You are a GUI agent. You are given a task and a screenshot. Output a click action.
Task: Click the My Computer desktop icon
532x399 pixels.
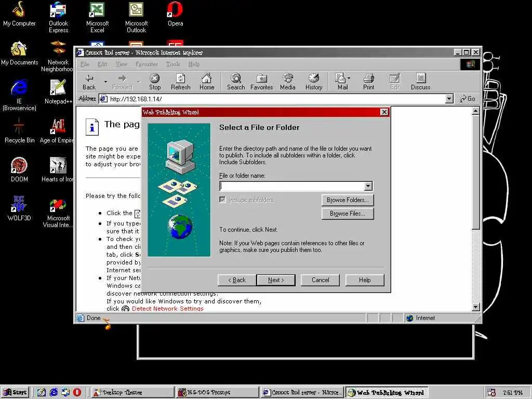pos(19,14)
